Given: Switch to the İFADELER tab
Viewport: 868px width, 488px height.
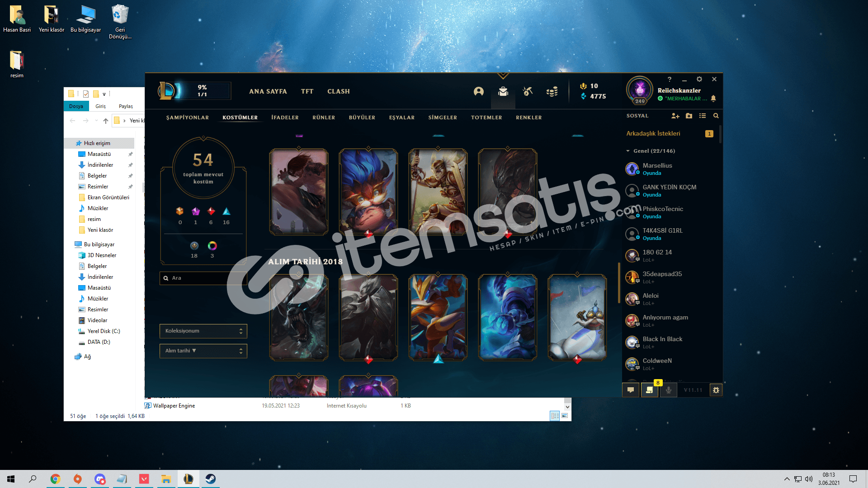Looking at the screenshot, I should pos(285,117).
